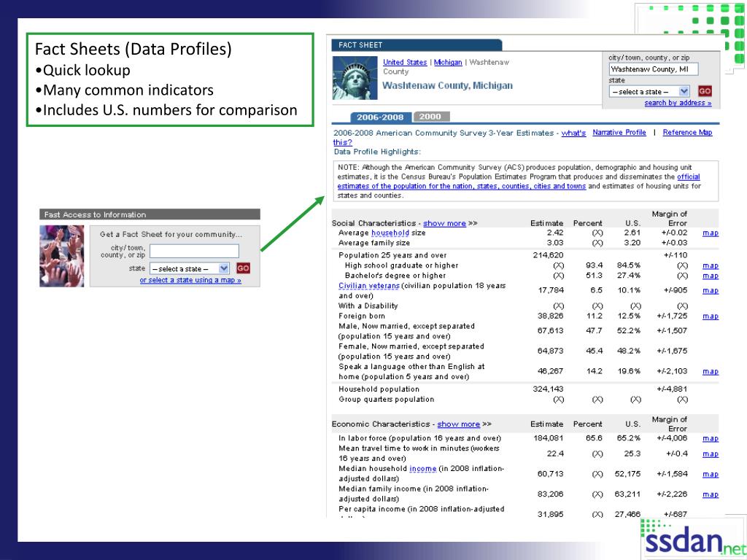Click the 'With a Disability' row label
Image resolution: width=747 pixels, height=560 pixels.
368,306
